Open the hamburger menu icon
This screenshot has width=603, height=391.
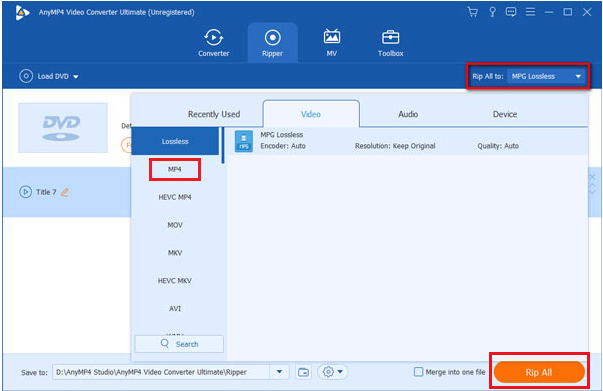click(530, 12)
